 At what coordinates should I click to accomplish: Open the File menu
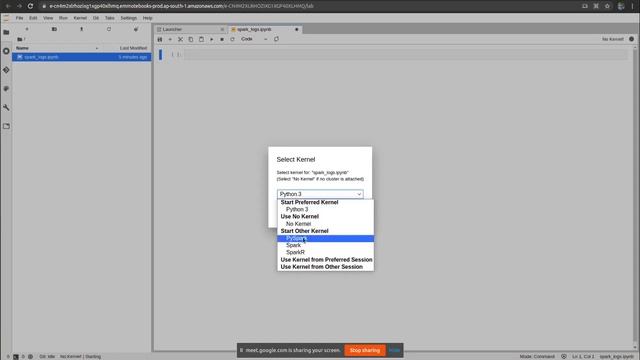click(19, 18)
